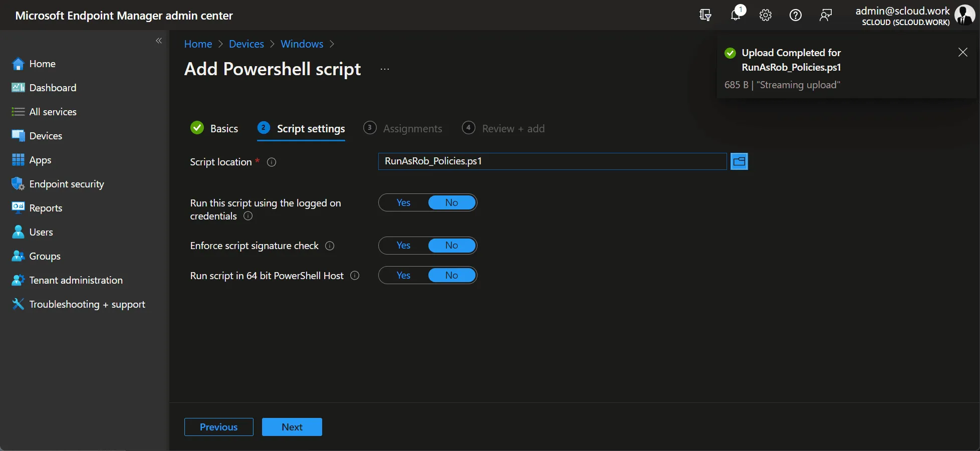Set logged on credentials to No
The height and width of the screenshot is (451, 980).
451,202
